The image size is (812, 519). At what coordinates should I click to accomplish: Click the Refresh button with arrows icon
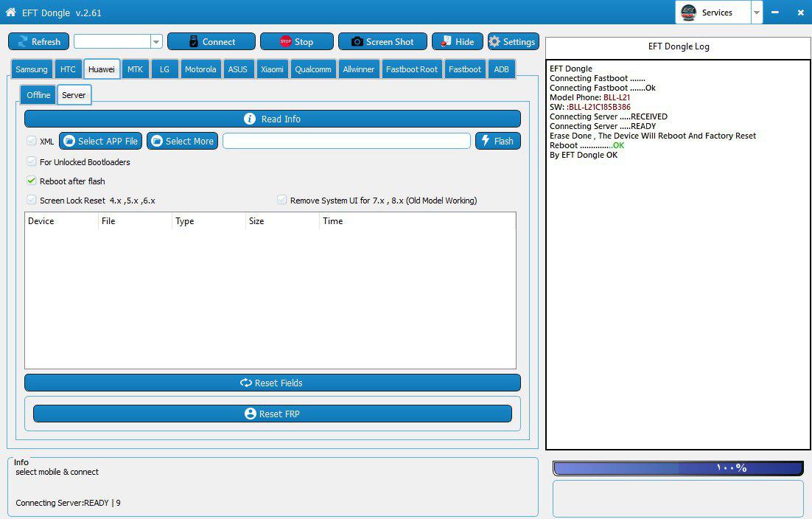(x=38, y=42)
